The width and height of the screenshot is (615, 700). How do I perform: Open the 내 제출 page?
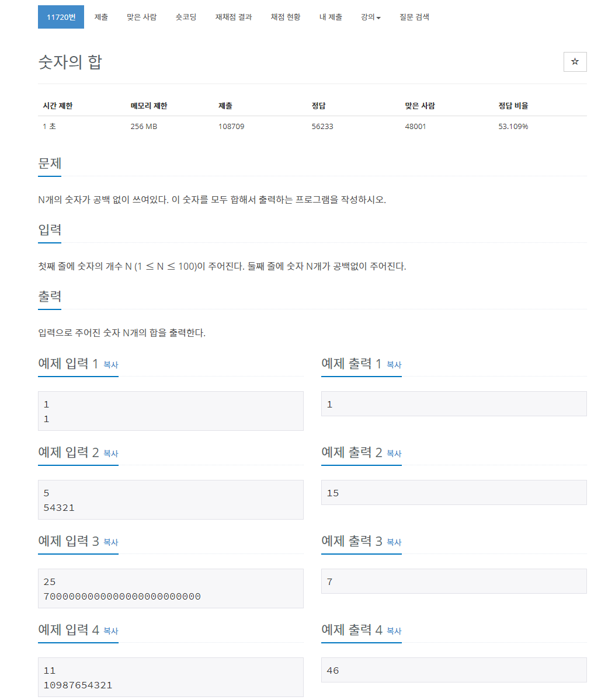tap(331, 17)
